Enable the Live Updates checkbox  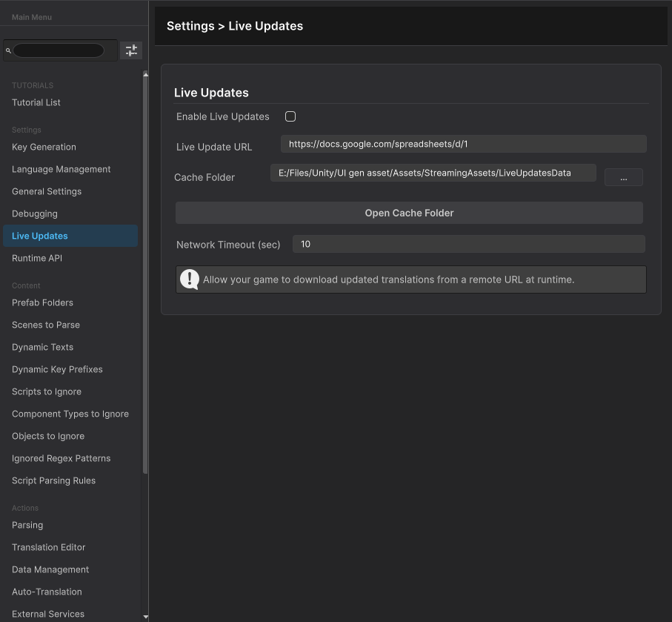tap(290, 116)
